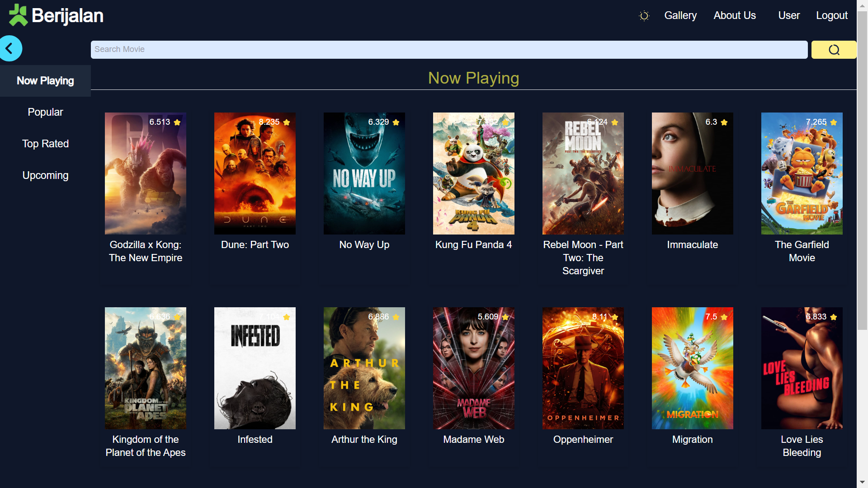The height and width of the screenshot is (488, 868).
Task: Click the Berijalan logo icon
Action: click(x=18, y=15)
